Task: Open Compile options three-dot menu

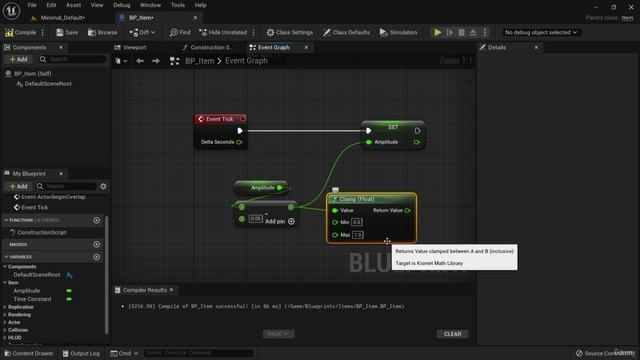Action: pyautogui.click(x=43, y=32)
